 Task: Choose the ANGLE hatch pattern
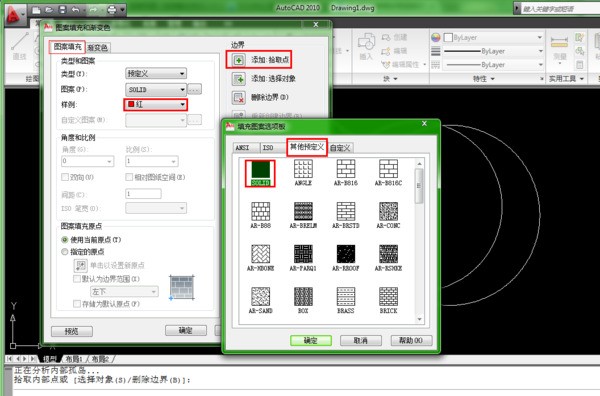(x=303, y=173)
